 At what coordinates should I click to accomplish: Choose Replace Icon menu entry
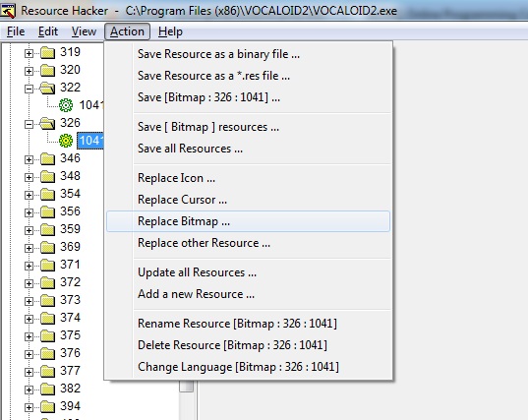248,178
